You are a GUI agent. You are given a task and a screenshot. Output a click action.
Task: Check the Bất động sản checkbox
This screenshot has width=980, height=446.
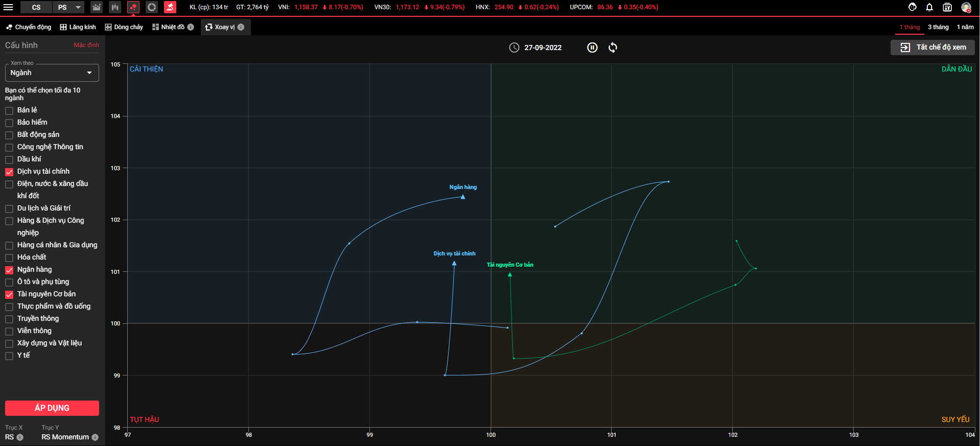pyautogui.click(x=9, y=135)
